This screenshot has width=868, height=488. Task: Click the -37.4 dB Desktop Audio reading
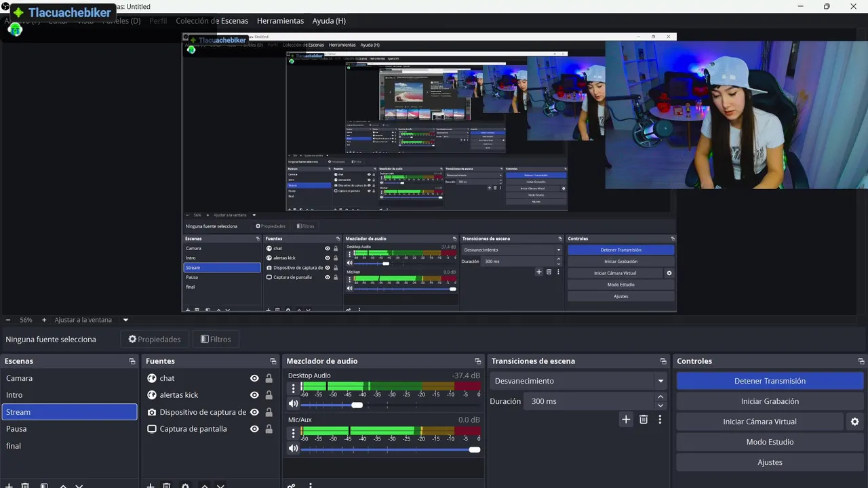[466, 375]
